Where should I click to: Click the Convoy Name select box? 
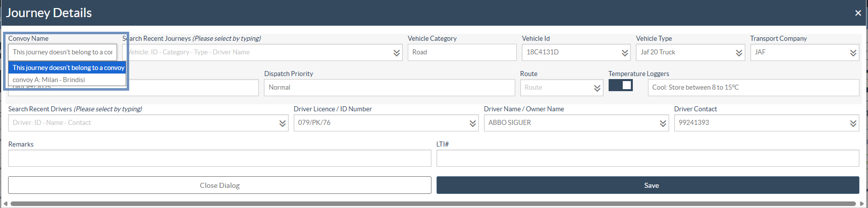click(x=62, y=52)
